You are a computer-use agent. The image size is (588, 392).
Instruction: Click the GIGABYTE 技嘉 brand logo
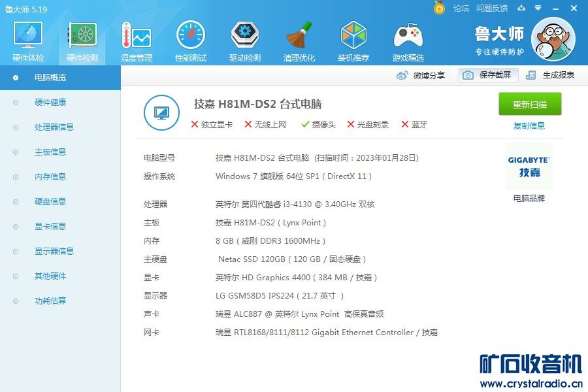click(x=529, y=167)
